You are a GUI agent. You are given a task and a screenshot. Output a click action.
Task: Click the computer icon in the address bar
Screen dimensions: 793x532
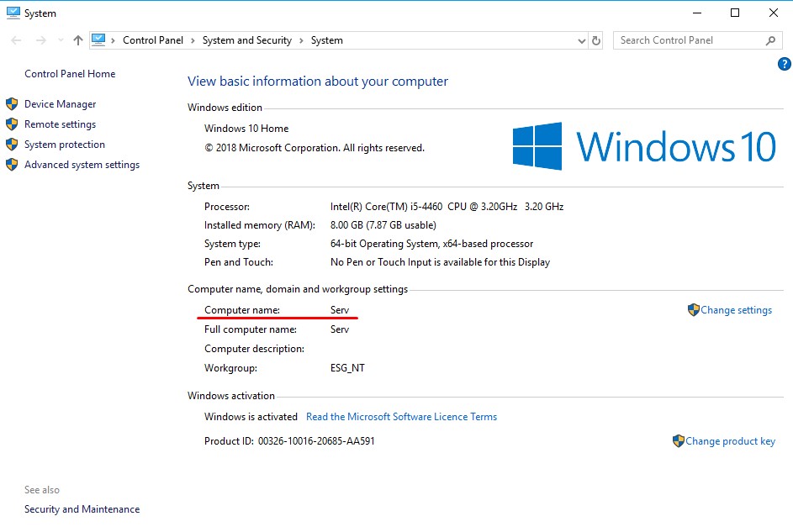99,40
